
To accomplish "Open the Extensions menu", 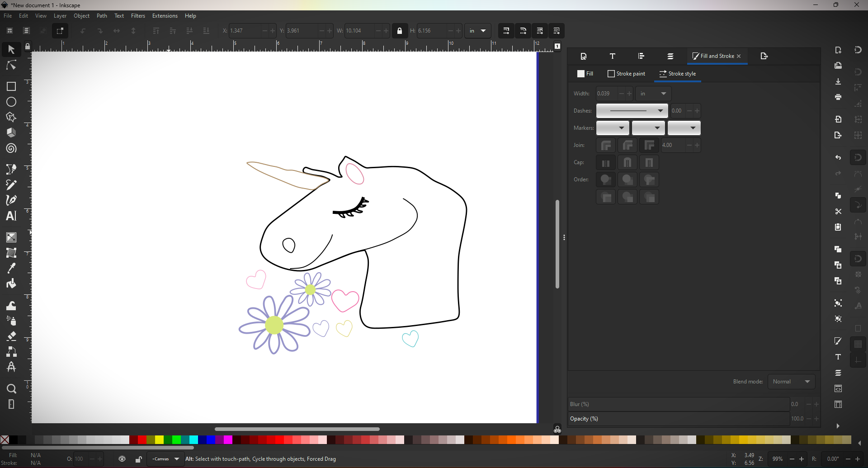I will click(x=165, y=16).
